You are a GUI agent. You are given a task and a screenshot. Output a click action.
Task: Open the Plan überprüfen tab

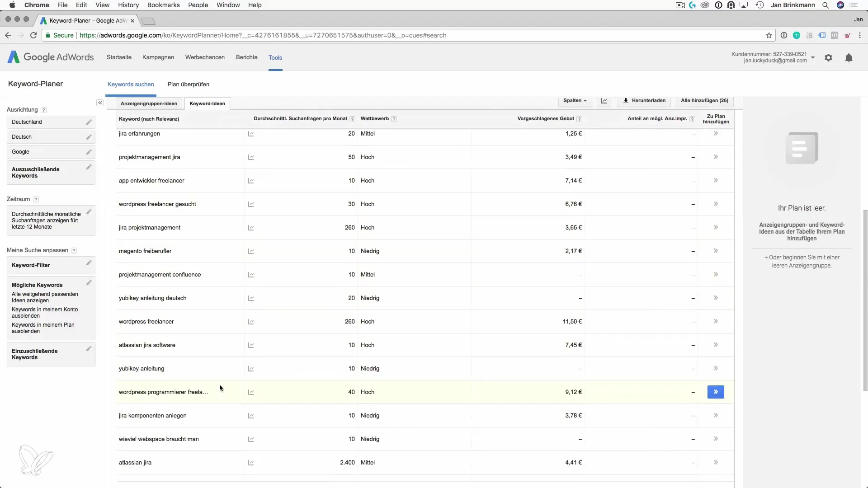(189, 84)
